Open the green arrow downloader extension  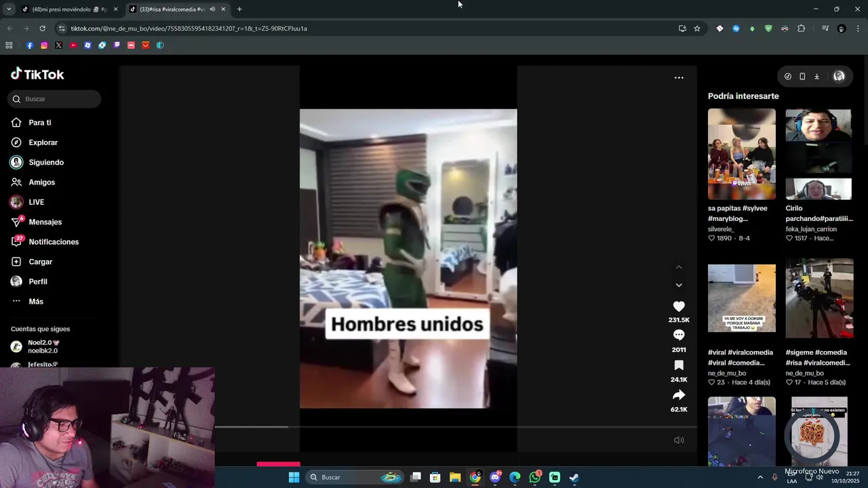[752, 28]
